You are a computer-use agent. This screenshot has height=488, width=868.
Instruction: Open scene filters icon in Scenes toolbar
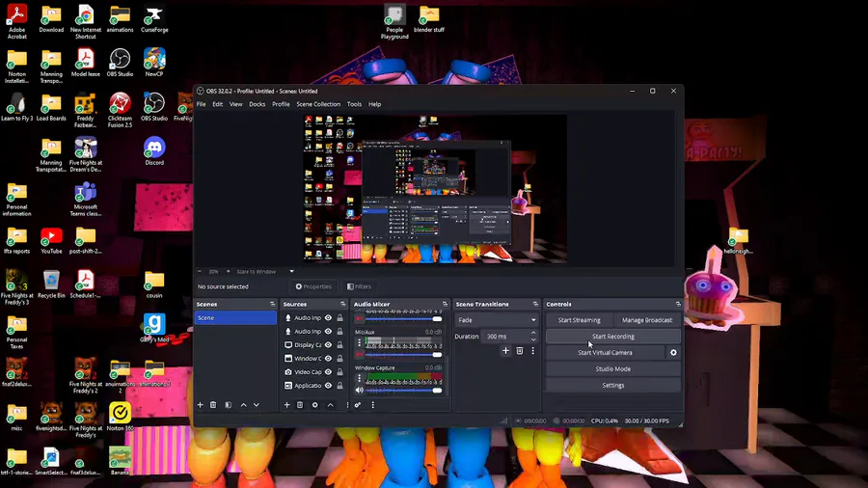point(228,405)
